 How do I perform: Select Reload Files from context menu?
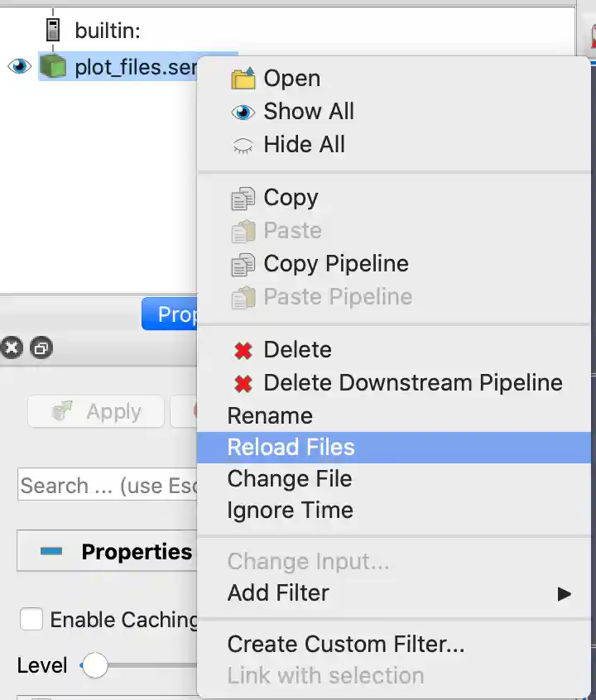pos(291,448)
